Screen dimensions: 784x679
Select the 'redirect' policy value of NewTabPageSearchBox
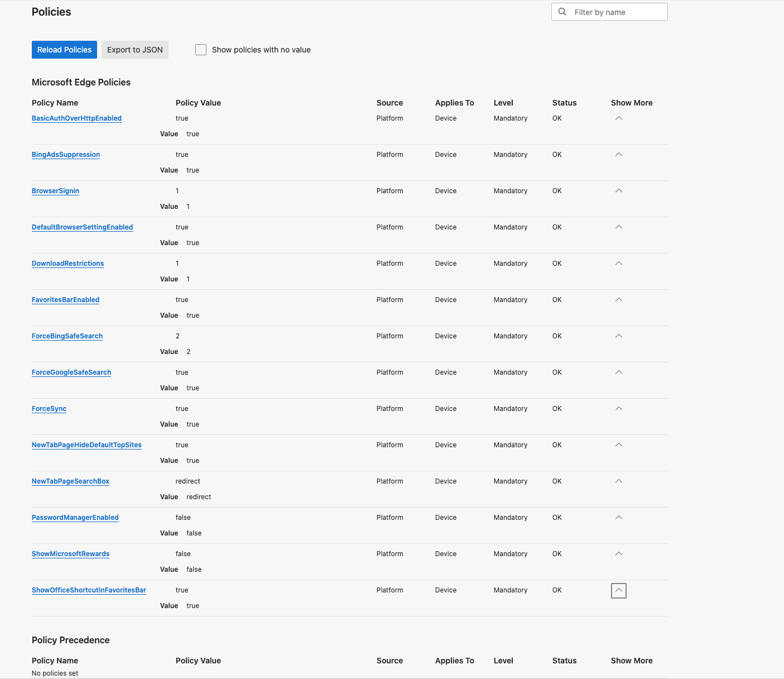(x=187, y=481)
